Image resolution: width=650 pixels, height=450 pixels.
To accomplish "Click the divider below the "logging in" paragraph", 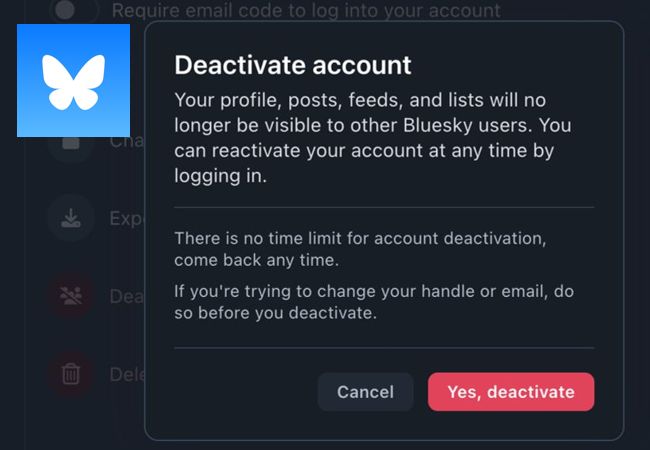I will [384, 207].
